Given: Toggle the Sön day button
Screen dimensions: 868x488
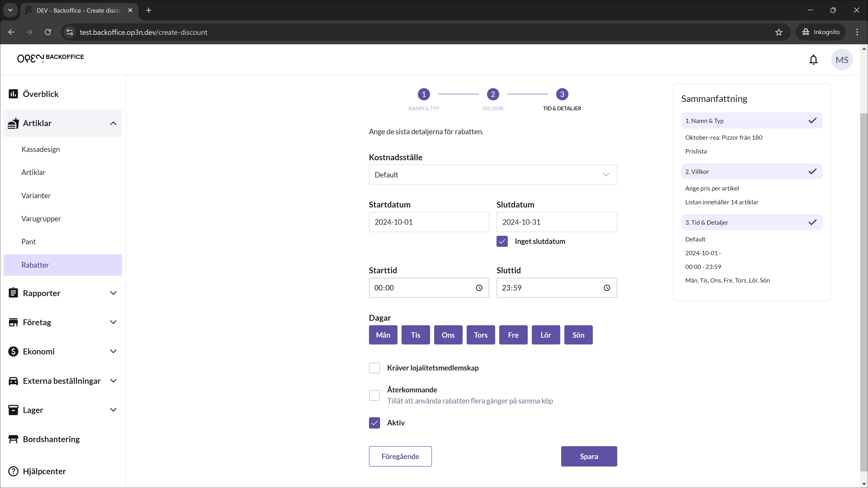Looking at the screenshot, I should [578, 335].
